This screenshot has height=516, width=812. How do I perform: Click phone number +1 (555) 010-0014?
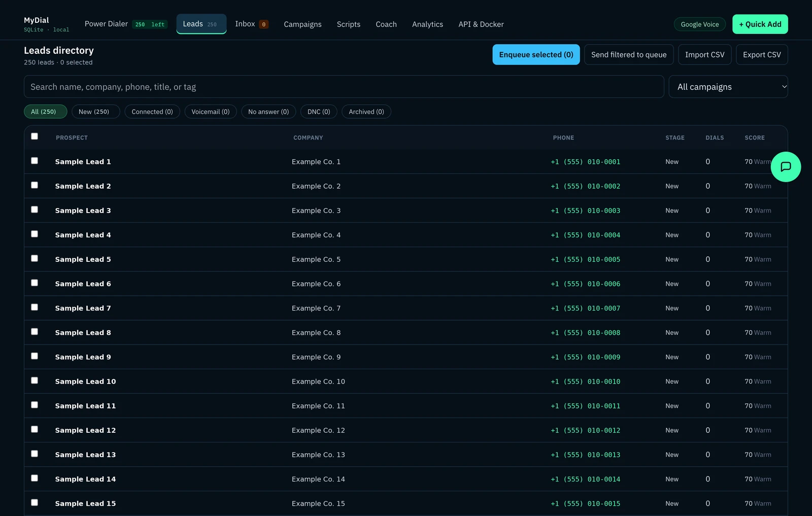(585, 479)
